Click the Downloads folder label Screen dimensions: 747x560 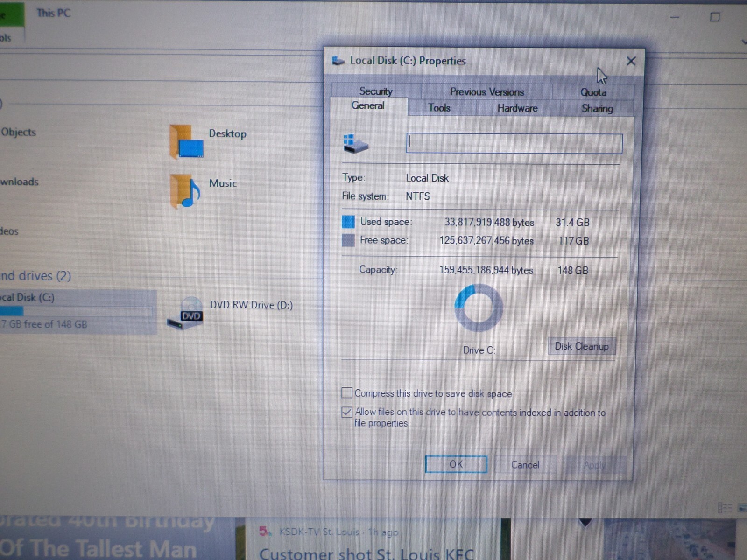(x=19, y=182)
